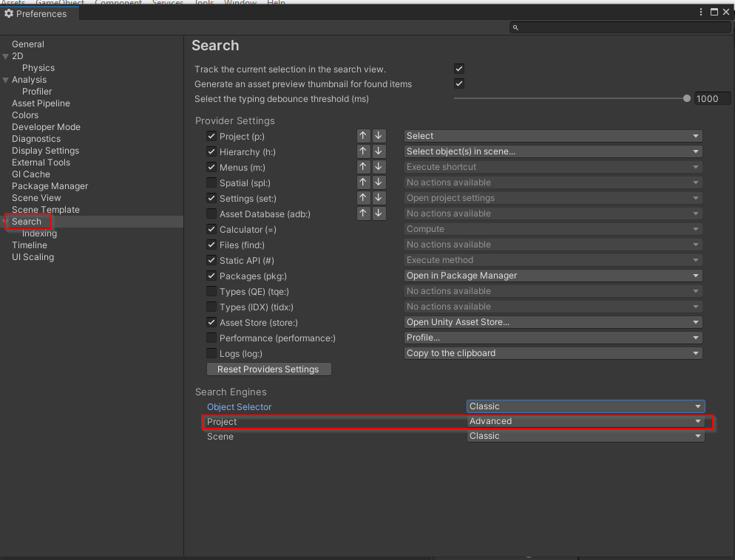
Task: Click the magnifier icon in the search bar
Action: [515, 27]
